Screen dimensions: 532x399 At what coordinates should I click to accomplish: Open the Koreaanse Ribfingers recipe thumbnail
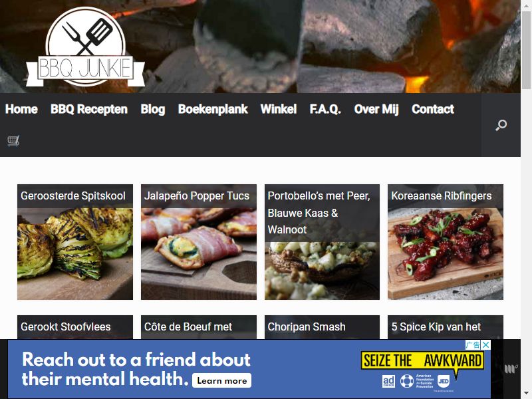click(446, 242)
